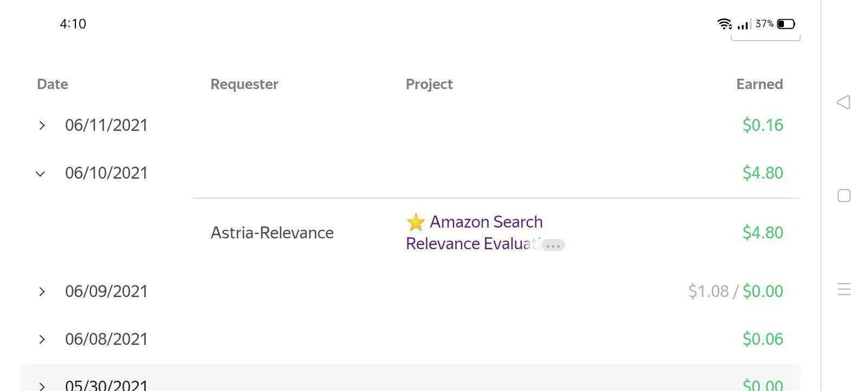Sort by the Date column header
Image resolution: width=868 pixels, height=391 pixels.
click(x=53, y=84)
